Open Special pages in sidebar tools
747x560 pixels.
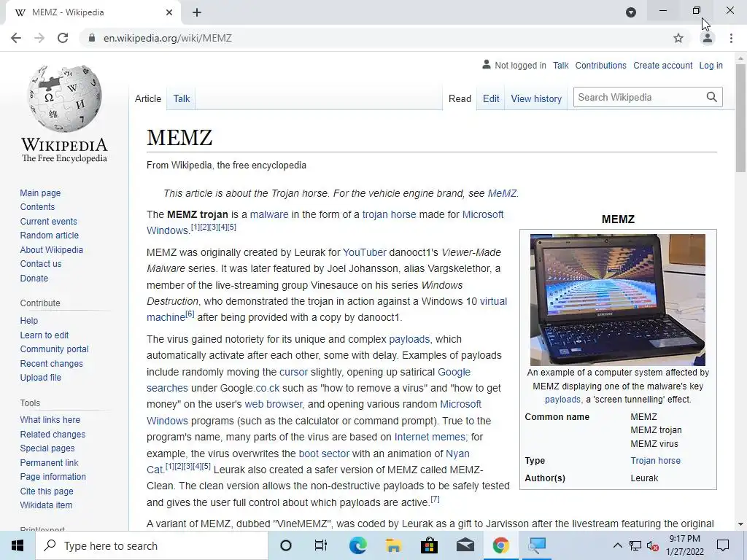(47, 448)
